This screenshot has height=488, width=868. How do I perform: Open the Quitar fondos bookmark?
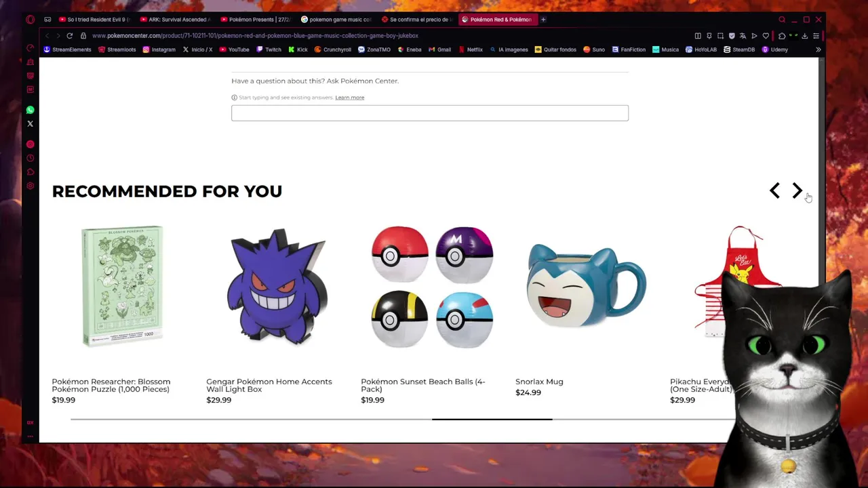tap(555, 49)
